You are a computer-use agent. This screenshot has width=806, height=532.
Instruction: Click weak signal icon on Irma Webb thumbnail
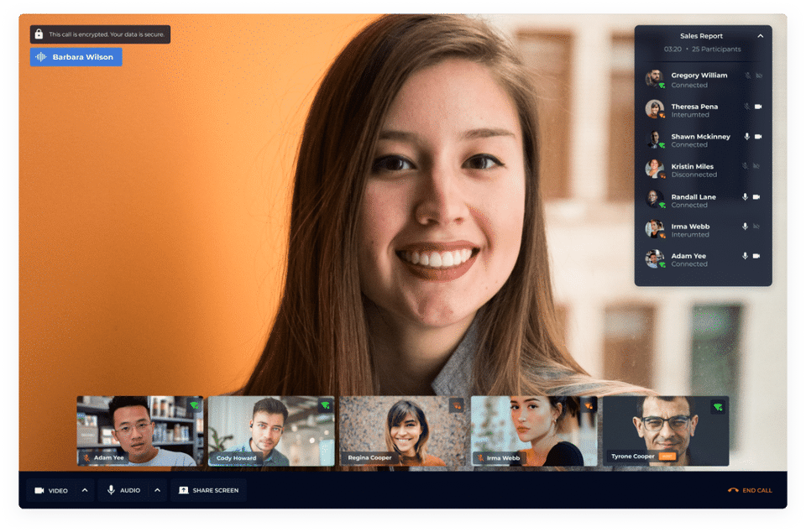click(589, 405)
